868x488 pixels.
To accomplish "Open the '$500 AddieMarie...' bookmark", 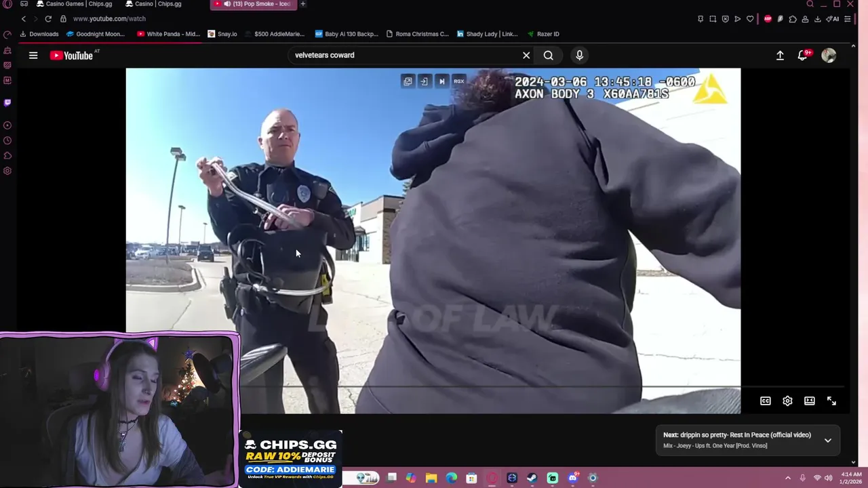I will [x=274, y=34].
